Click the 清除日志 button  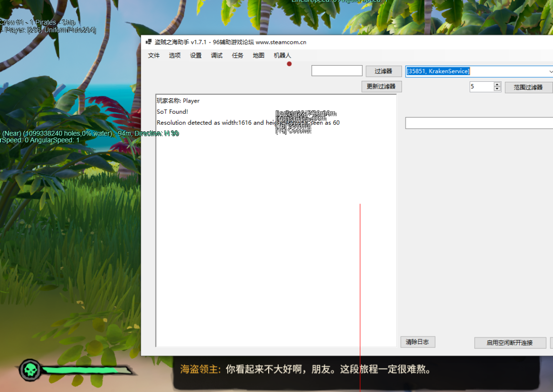pos(418,342)
